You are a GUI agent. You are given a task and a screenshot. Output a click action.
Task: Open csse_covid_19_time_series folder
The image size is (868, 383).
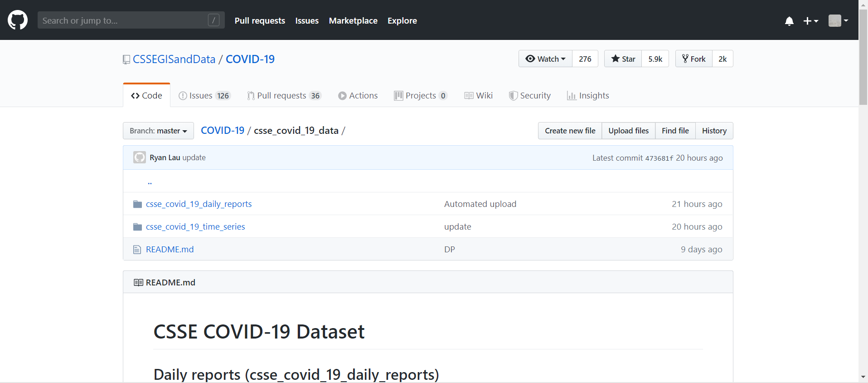[195, 226]
